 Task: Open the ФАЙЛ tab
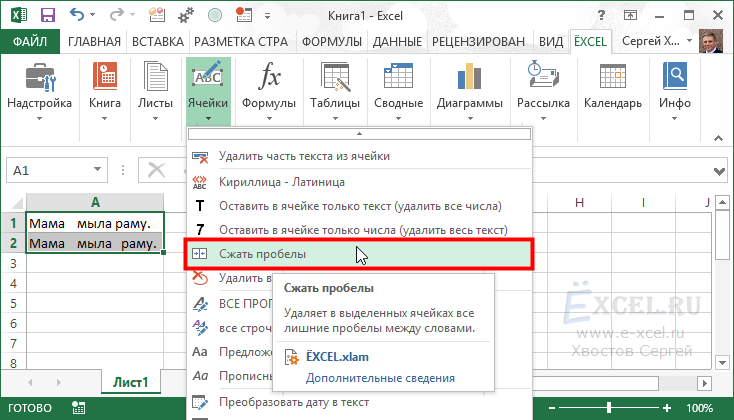coord(30,42)
